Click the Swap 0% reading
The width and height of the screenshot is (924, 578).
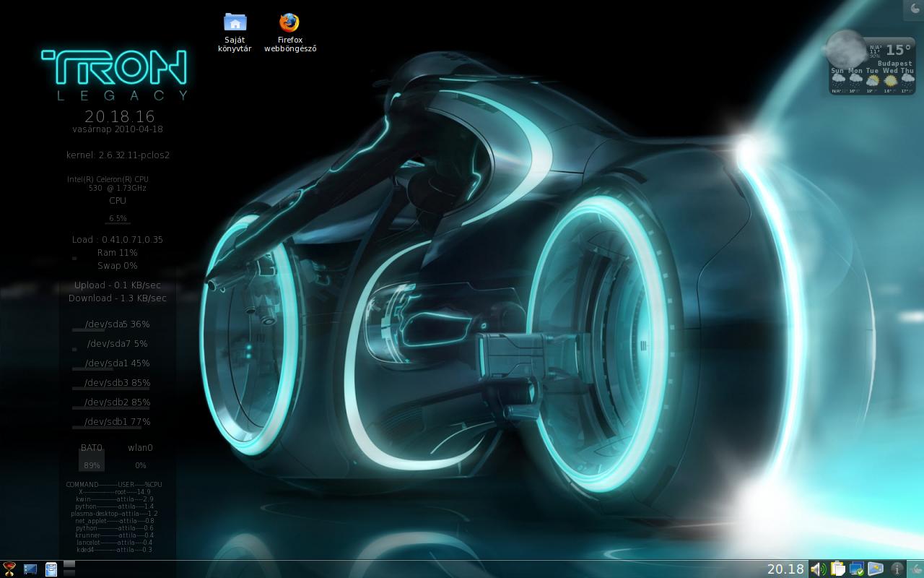coord(118,265)
